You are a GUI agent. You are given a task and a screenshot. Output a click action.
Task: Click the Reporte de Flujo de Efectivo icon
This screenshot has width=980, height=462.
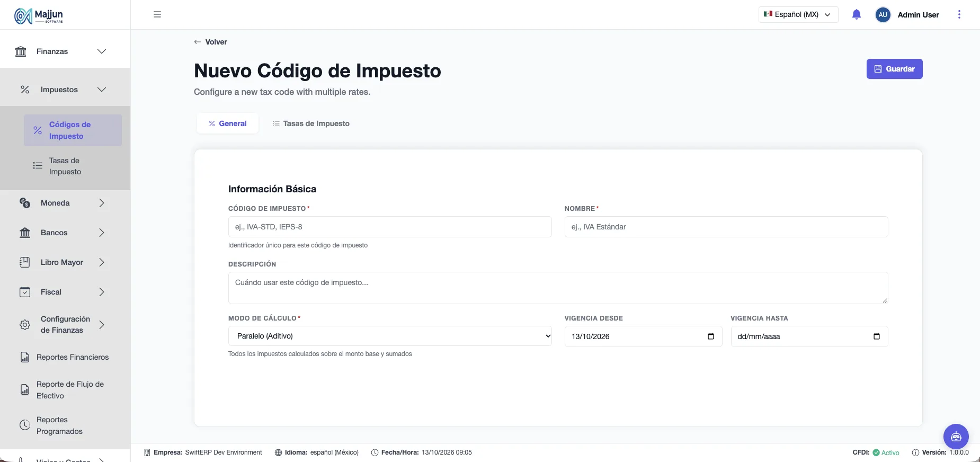click(25, 390)
